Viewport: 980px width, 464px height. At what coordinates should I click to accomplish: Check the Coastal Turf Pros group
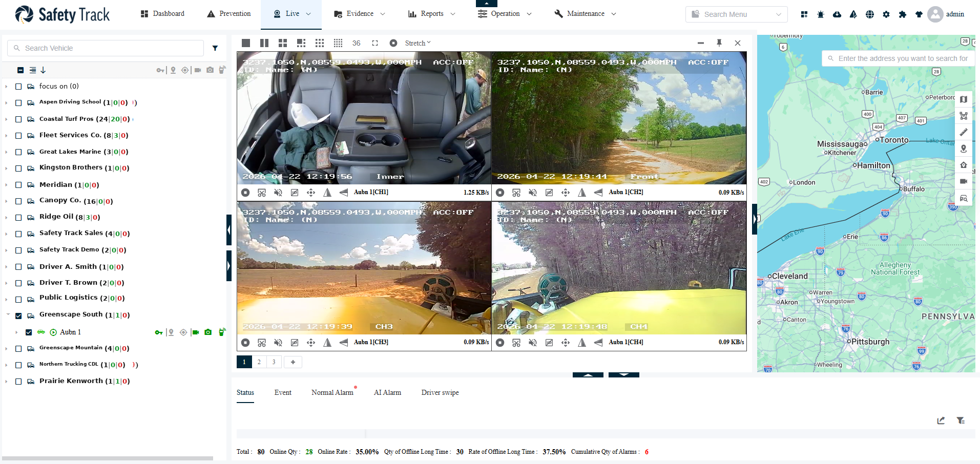pos(18,119)
